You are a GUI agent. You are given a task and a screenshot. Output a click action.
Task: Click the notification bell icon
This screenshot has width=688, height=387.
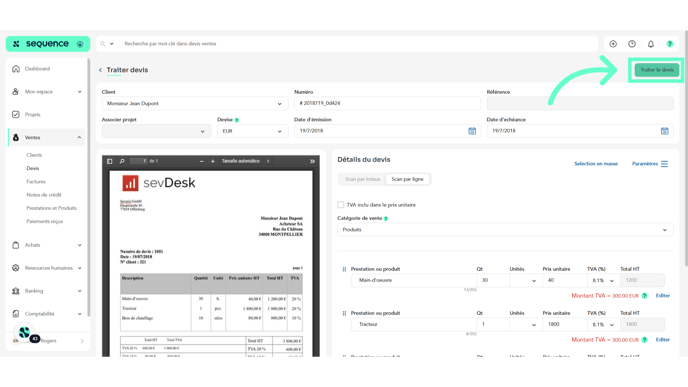(x=651, y=44)
